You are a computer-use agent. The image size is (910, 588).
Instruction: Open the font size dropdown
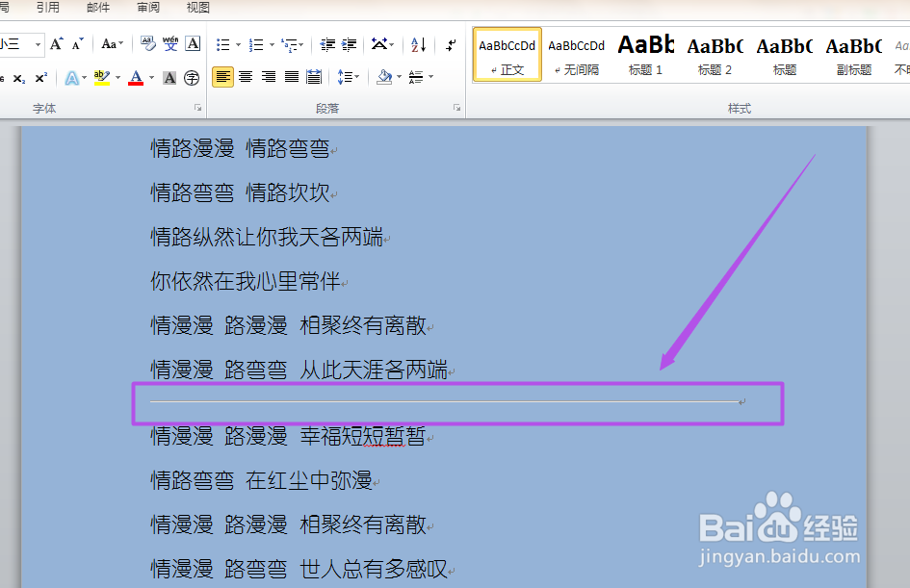tap(37, 43)
